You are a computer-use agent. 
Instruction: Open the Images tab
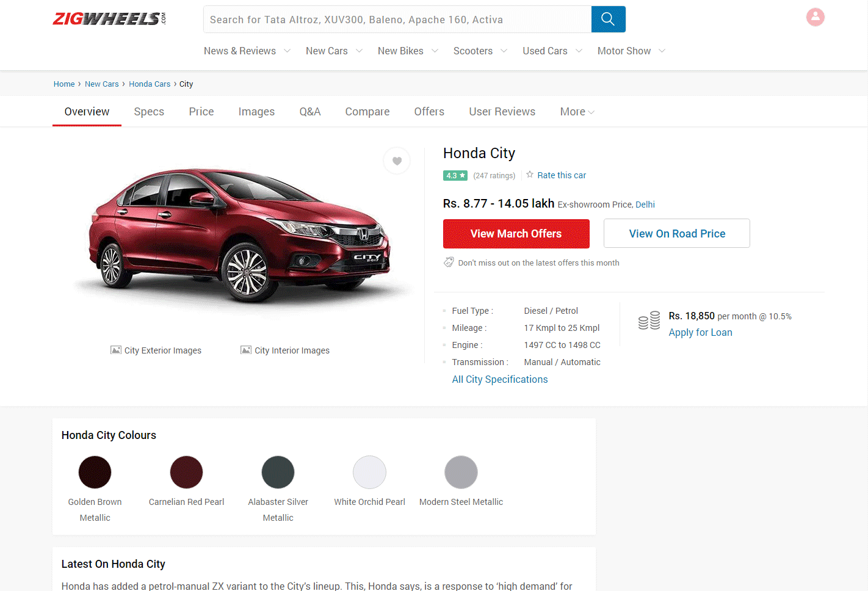(256, 112)
